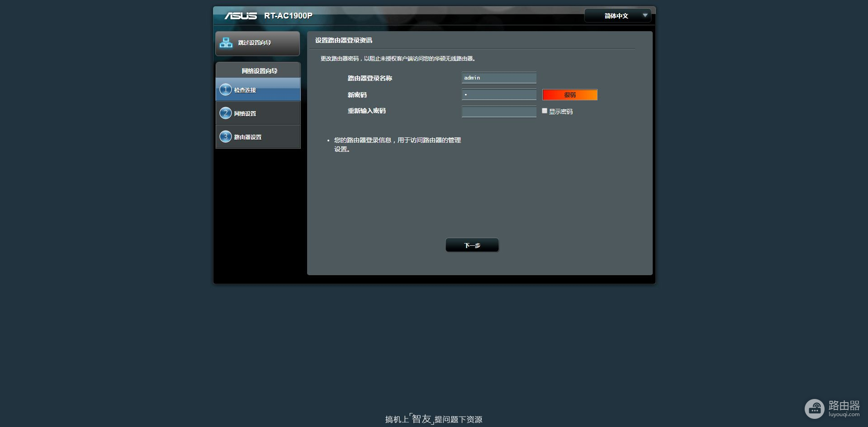
Task: Select the 网络设置 step label
Action: pos(245,113)
